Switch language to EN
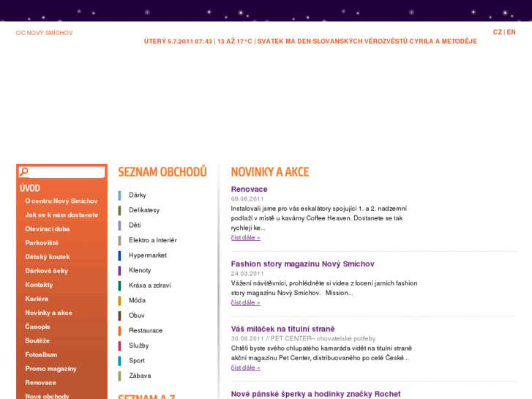The width and height of the screenshot is (532, 399). [511, 32]
